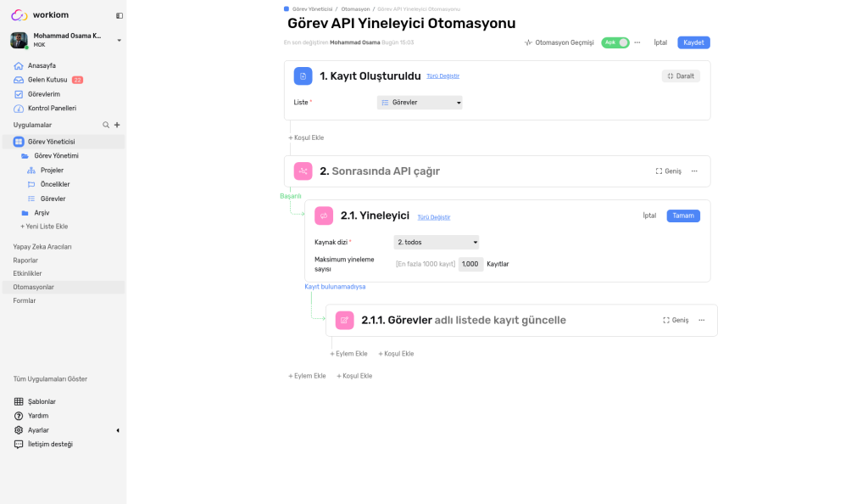Add new application plus icon
The height and width of the screenshot is (504, 868).
[117, 126]
